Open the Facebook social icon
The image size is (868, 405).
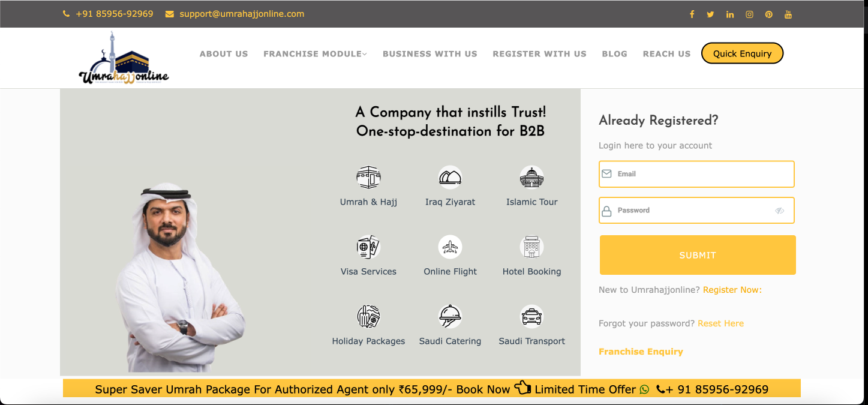coord(692,14)
